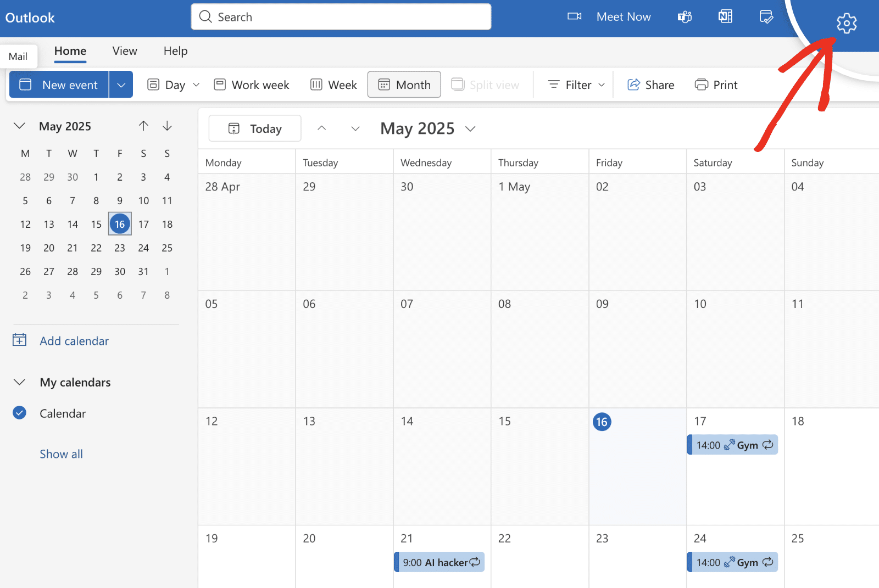Click the Work week view icon
The image size is (879, 588).
point(220,85)
